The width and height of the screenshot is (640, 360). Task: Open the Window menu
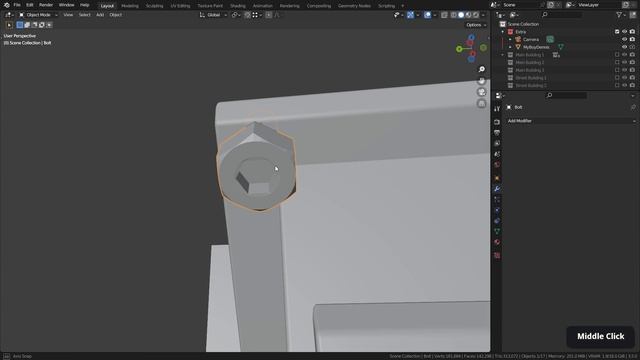[x=66, y=5]
